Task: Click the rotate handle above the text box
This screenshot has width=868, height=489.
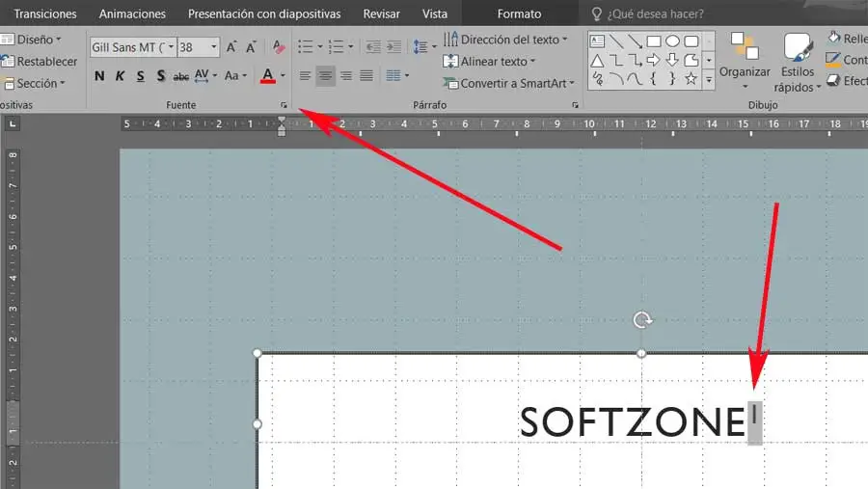Action: point(642,319)
